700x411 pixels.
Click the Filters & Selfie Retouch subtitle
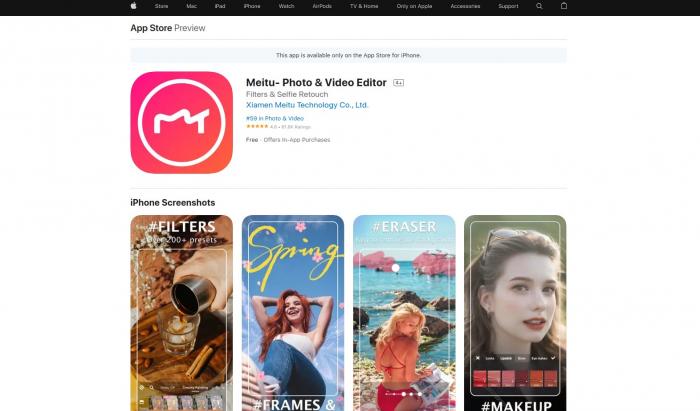point(287,94)
